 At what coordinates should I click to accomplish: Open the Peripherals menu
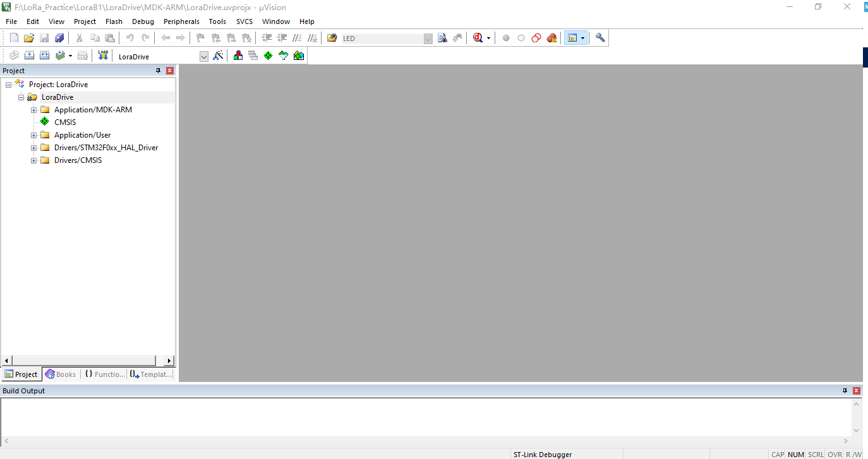[181, 21]
